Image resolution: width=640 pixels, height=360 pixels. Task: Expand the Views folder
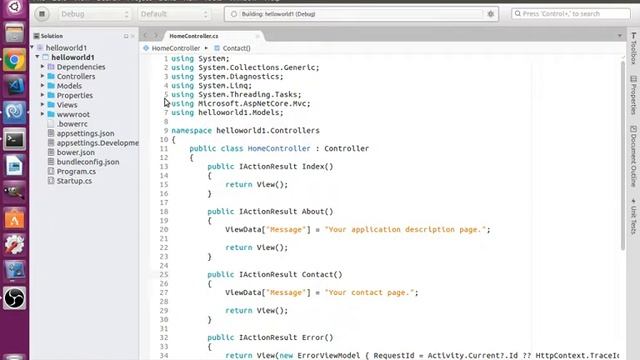click(x=42, y=104)
